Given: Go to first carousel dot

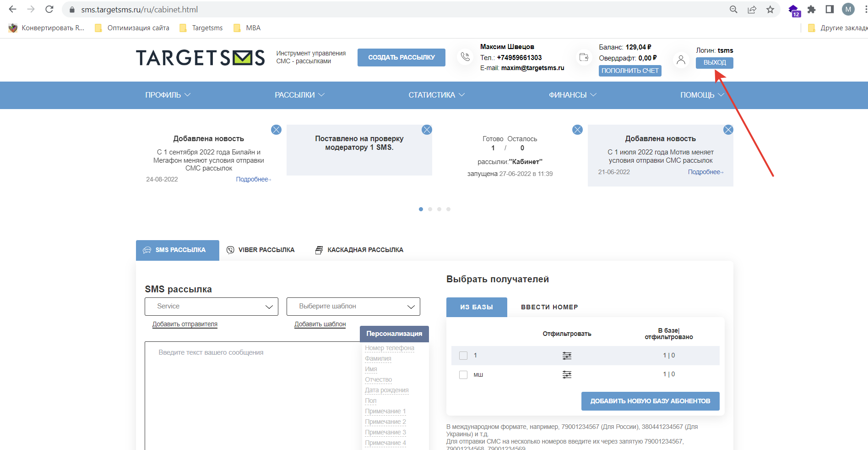Looking at the screenshot, I should pyautogui.click(x=421, y=209).
